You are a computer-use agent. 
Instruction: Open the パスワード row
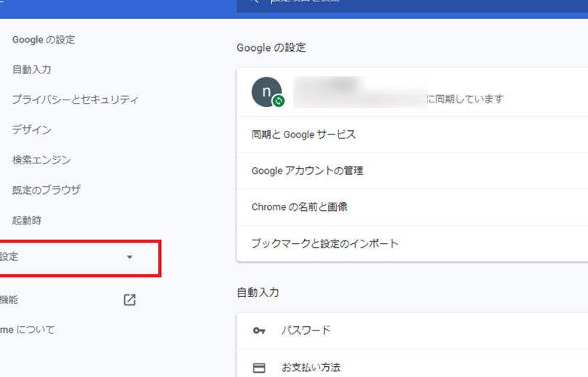(x=412, y=331)
